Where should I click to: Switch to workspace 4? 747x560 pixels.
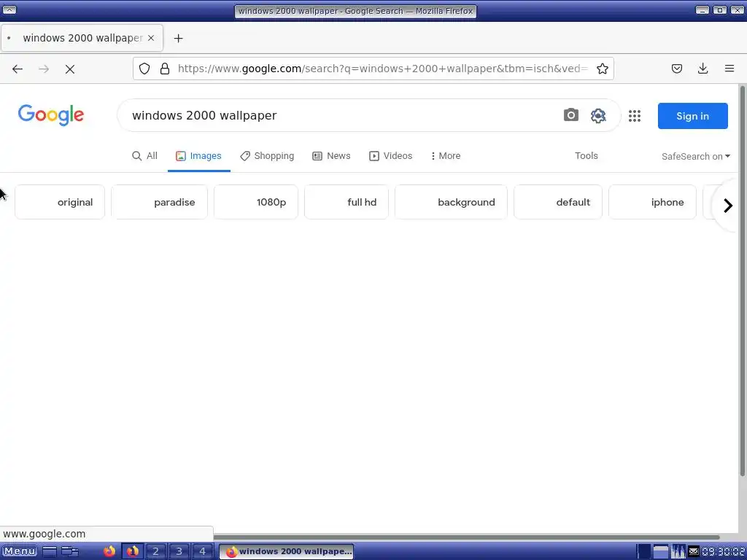[x=202, y=551]
